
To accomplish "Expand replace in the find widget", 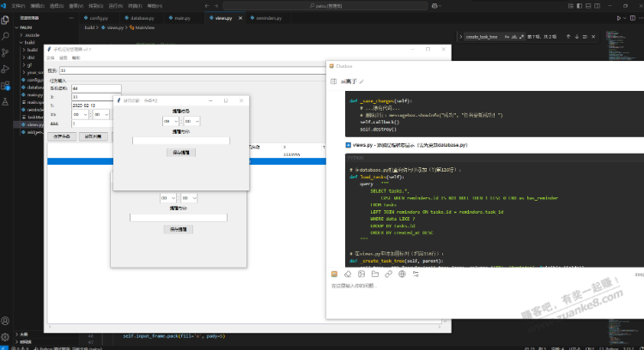I will point(461,37).
